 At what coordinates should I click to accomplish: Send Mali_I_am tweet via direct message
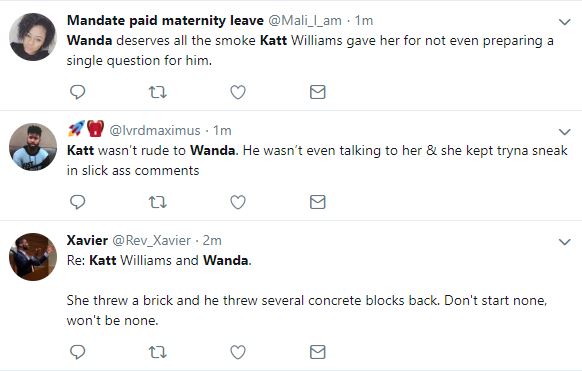[318, 92]
